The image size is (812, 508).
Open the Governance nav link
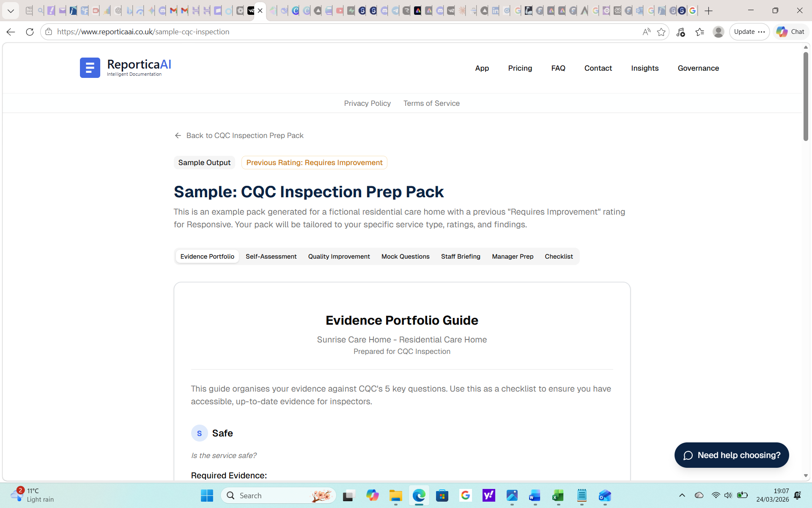click(x=698, y=68)
